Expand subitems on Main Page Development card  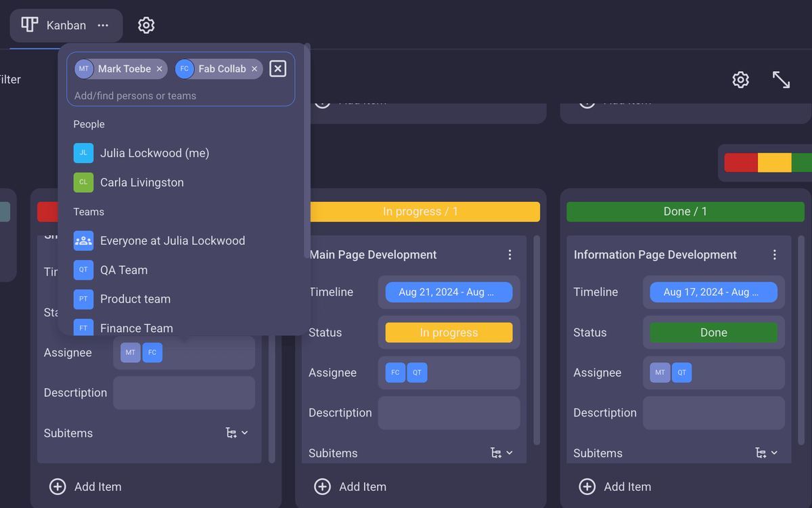501,453
